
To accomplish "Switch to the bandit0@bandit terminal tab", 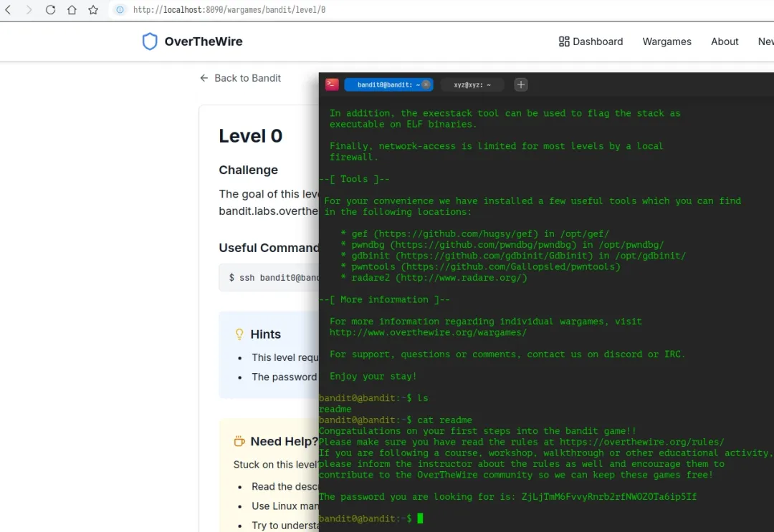I will 388,84.
